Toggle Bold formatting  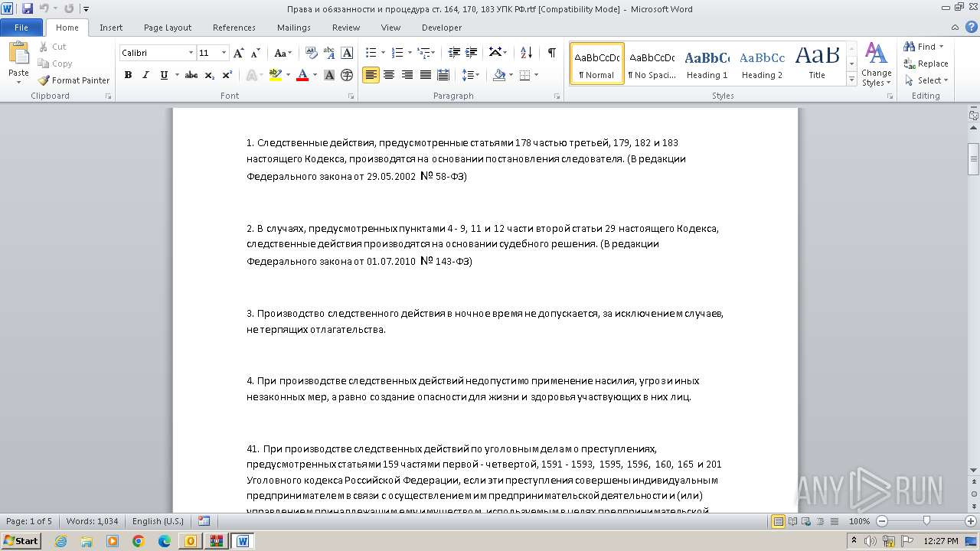(128, 75)
